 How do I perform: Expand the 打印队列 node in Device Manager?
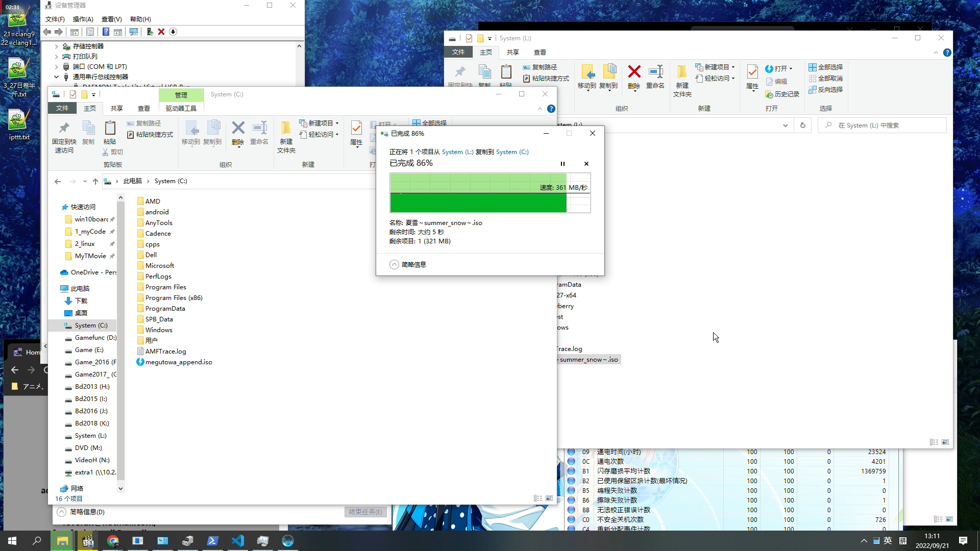coord(57,57)
